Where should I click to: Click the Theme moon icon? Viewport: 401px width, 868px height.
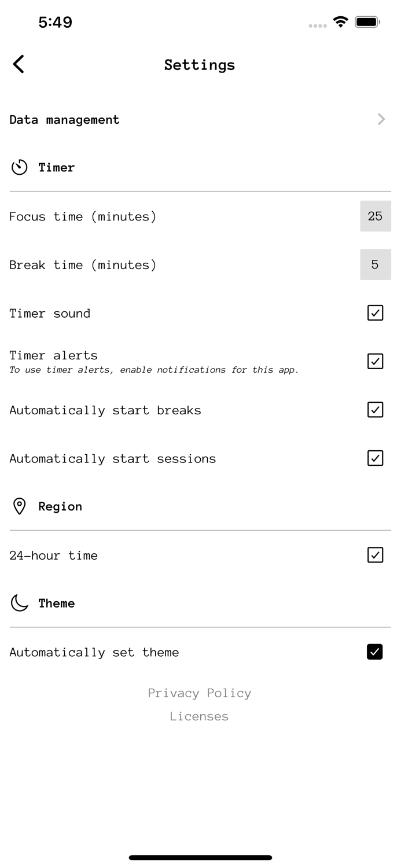pos(19,603)
